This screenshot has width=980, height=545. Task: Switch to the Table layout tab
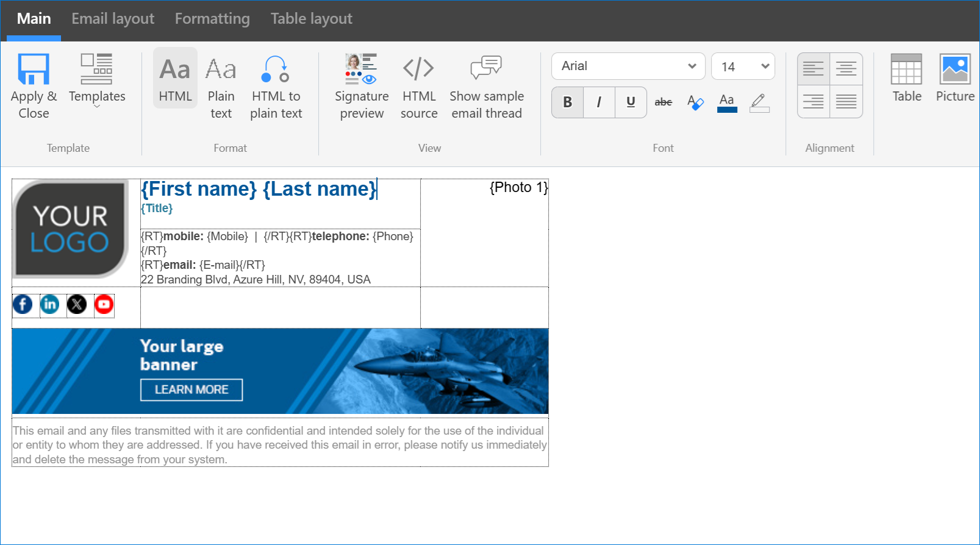[311, 19]
